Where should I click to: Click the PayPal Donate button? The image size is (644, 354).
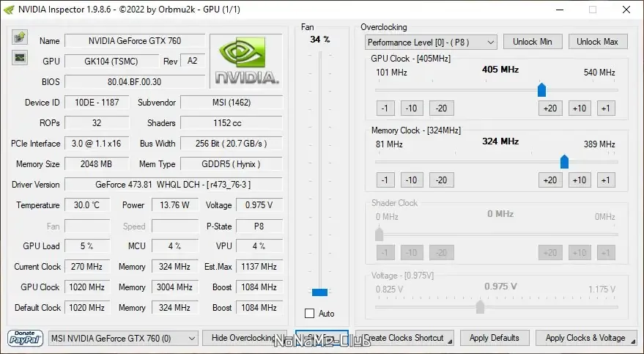25,338
